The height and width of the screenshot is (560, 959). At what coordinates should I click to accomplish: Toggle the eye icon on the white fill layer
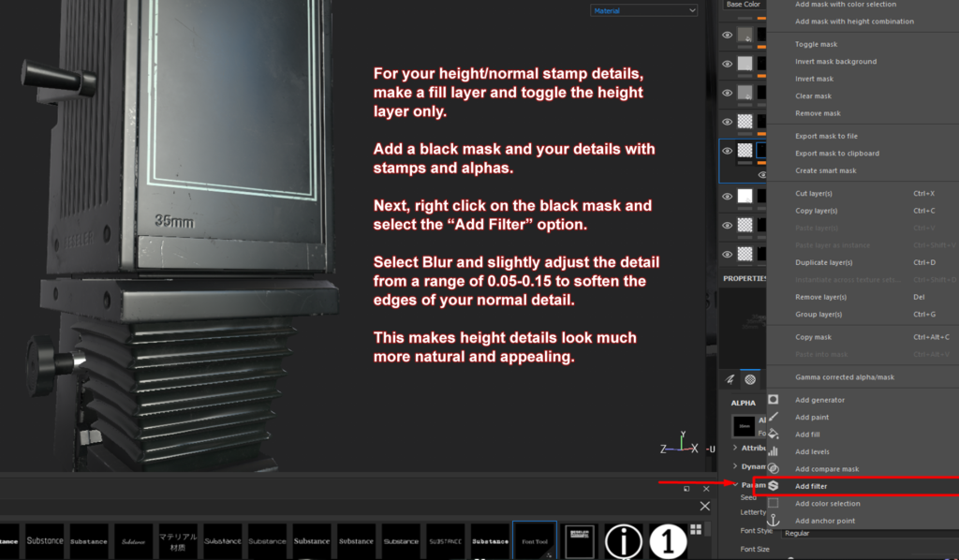(725, 196)
